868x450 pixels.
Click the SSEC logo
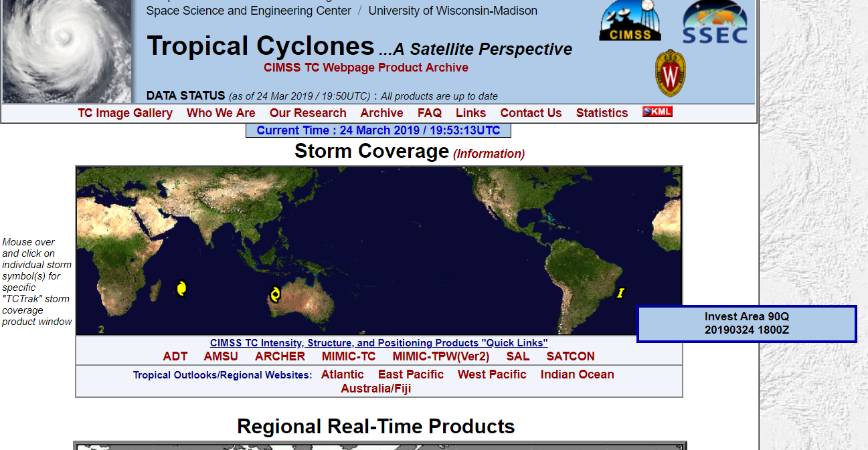click(x=715, y=23)
